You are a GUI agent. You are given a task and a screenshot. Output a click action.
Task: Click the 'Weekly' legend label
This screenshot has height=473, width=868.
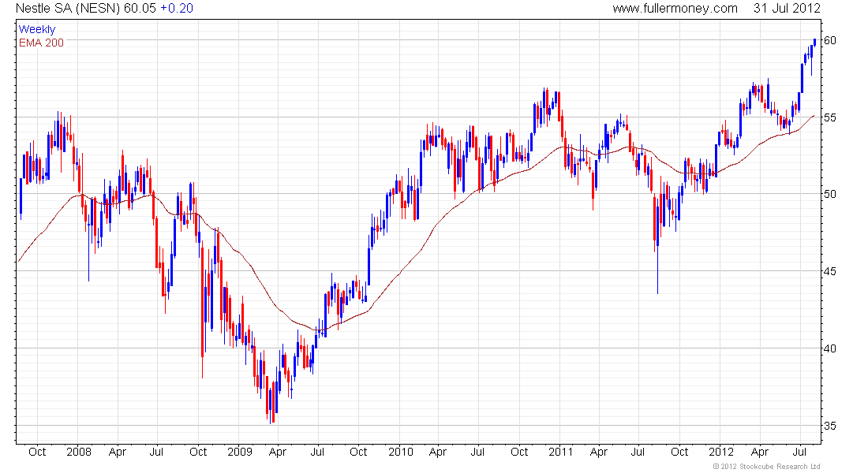[37, 29]
